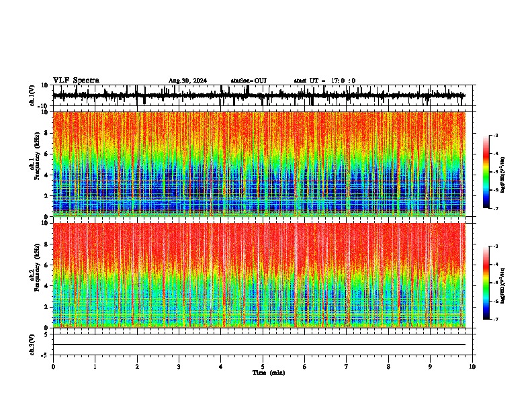Click the "8" tick on ch.2 frequency axis
Viewport: 532px width, 411px height.
[x=46, y=244]
